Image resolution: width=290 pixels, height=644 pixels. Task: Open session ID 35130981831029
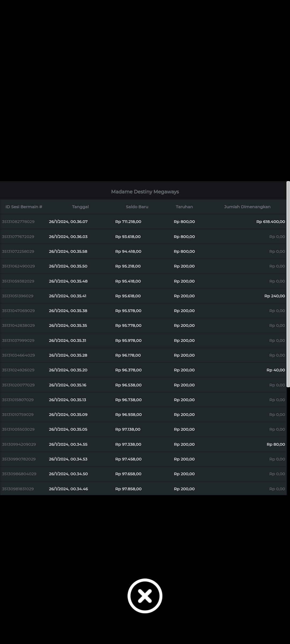click(x=18, y=489)
